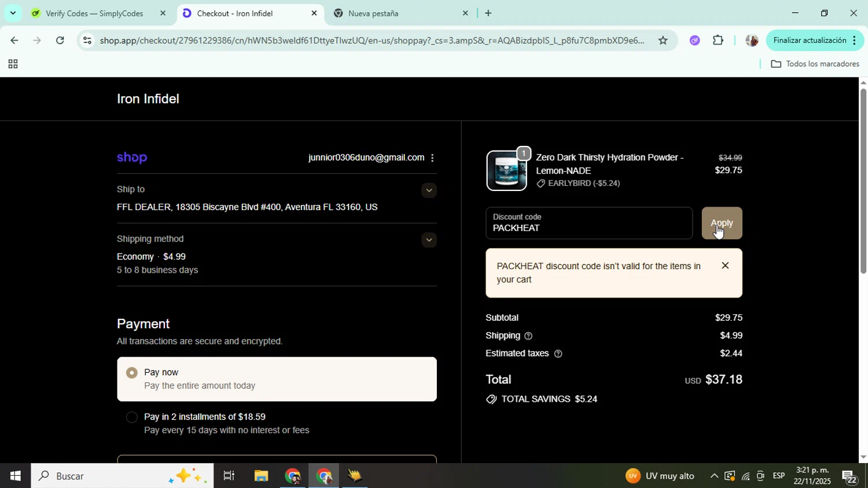Image resolution: width=868 pixels, height=488 pixels.
Task: Apply the PACKHEAT discount code
Action: (x=722, y=223)
